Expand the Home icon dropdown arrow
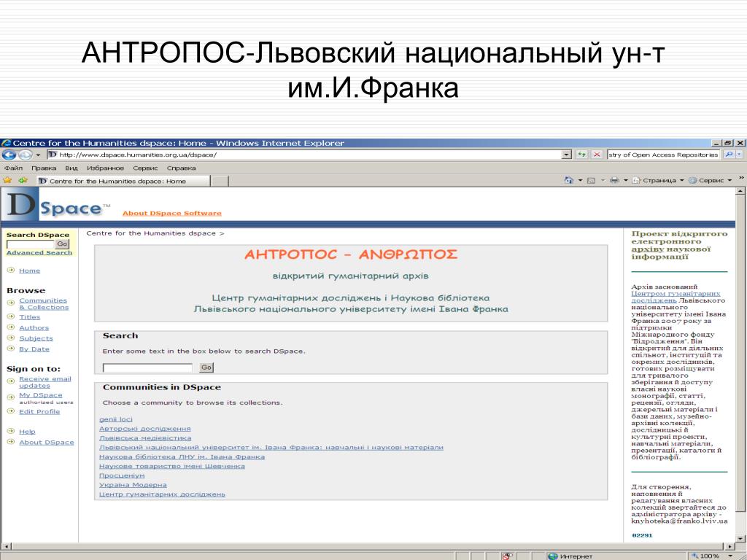 (x=580, y=181)
